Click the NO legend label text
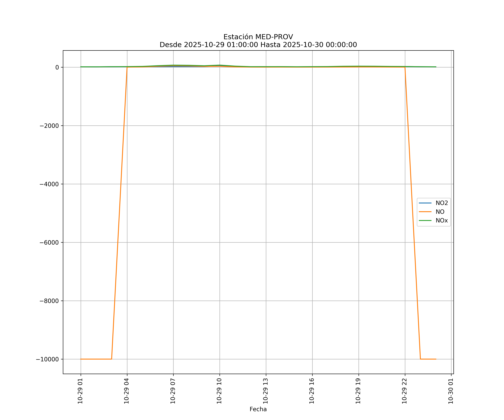Viewport: 504px width, 420px height. pos(440,212)
